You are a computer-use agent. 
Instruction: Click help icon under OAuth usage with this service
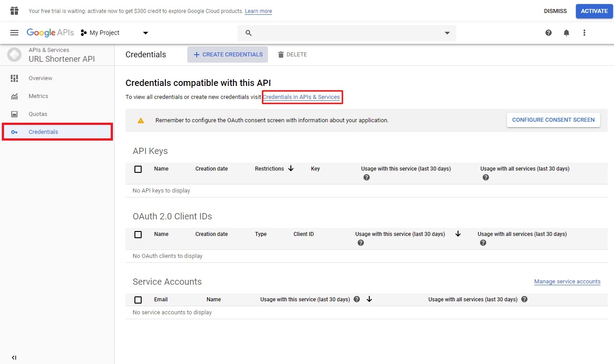pos(361,243)
